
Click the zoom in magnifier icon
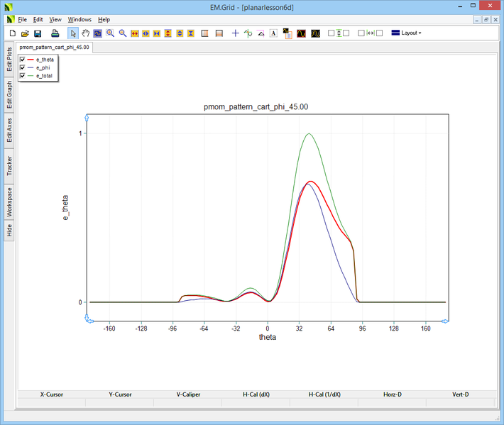click(x=110, y=33)
